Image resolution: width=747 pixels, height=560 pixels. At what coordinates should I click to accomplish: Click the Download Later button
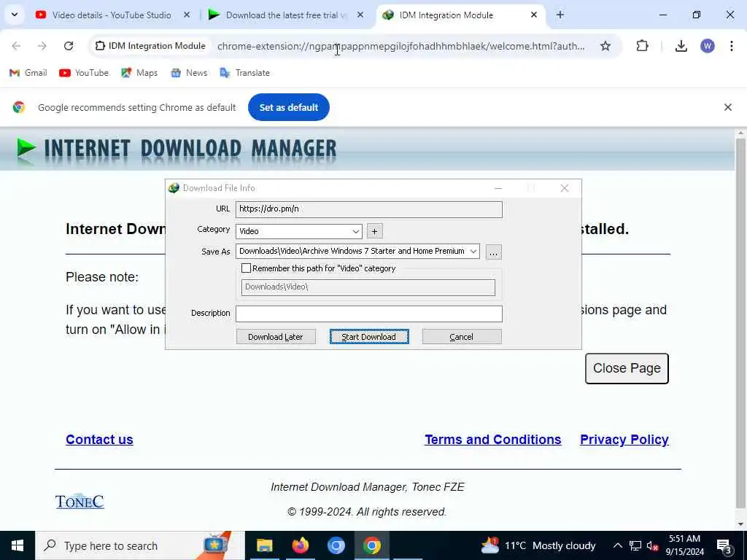pos(276,337)
